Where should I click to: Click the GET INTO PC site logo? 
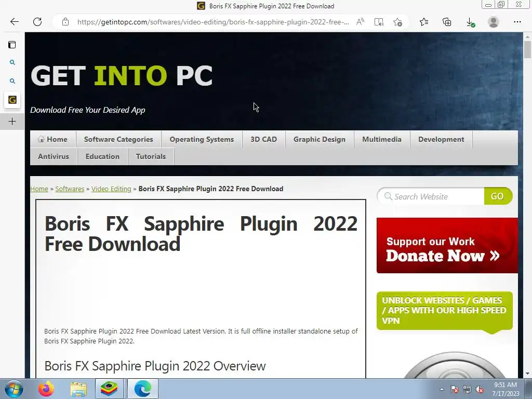pos(122,76)
